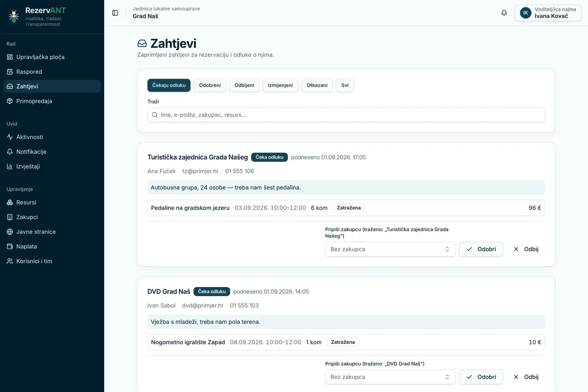Click the DVD Grad Naš request title
Image resolution: width=588 pixels, height=392 pixels.
click(169, 291)
